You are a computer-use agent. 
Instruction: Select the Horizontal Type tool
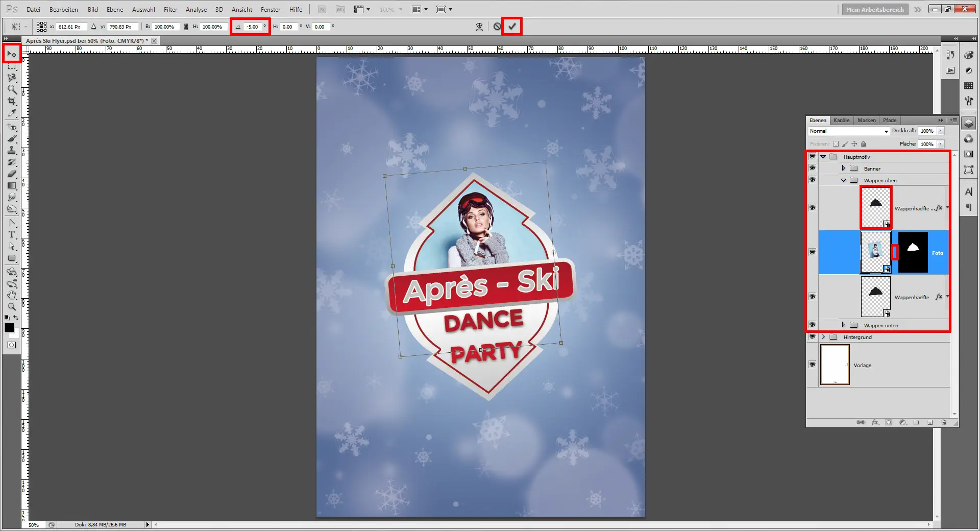12,235
